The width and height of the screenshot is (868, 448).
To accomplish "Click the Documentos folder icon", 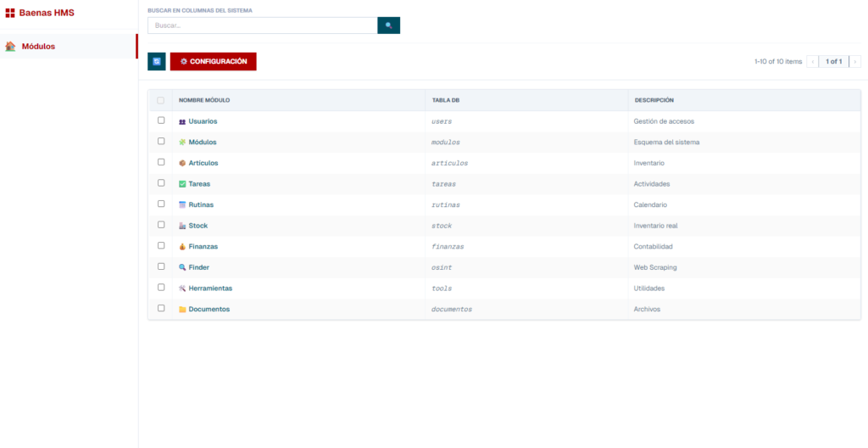I will (x=182, y=310).
